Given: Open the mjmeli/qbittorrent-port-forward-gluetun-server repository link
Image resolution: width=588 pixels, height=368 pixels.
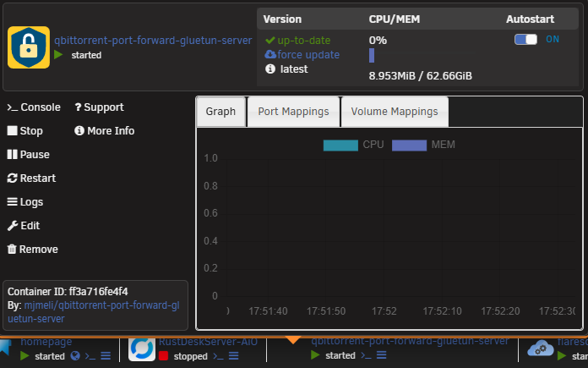Looking at the screenshot, I should pyautogui.click(x=94, y=312).
